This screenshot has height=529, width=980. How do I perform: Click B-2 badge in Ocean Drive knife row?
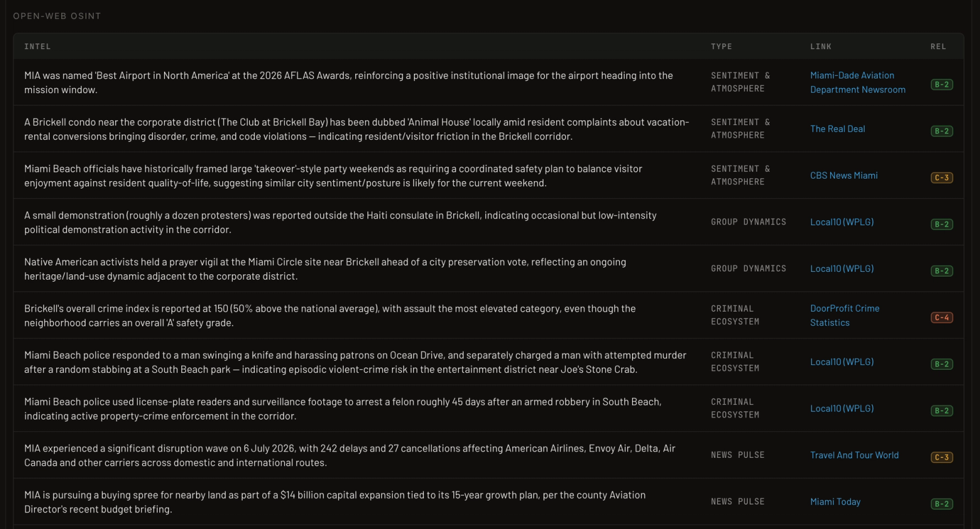point(941,364)
